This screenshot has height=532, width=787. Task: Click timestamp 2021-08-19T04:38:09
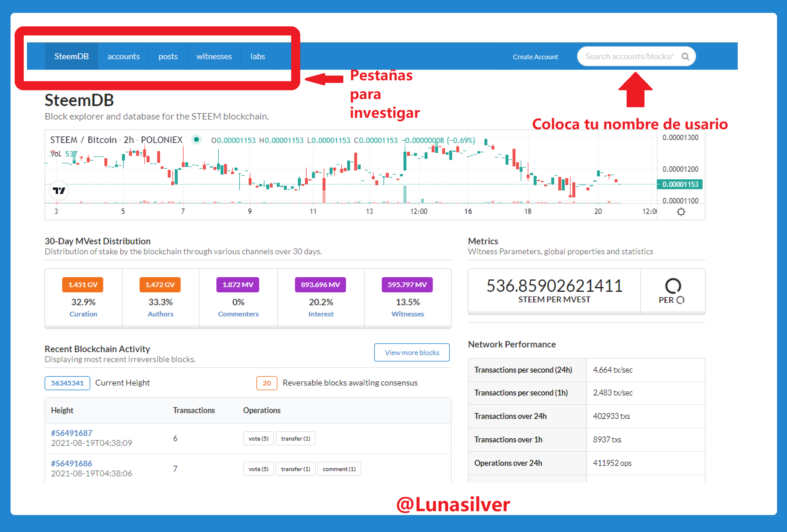tap(91, 443)
